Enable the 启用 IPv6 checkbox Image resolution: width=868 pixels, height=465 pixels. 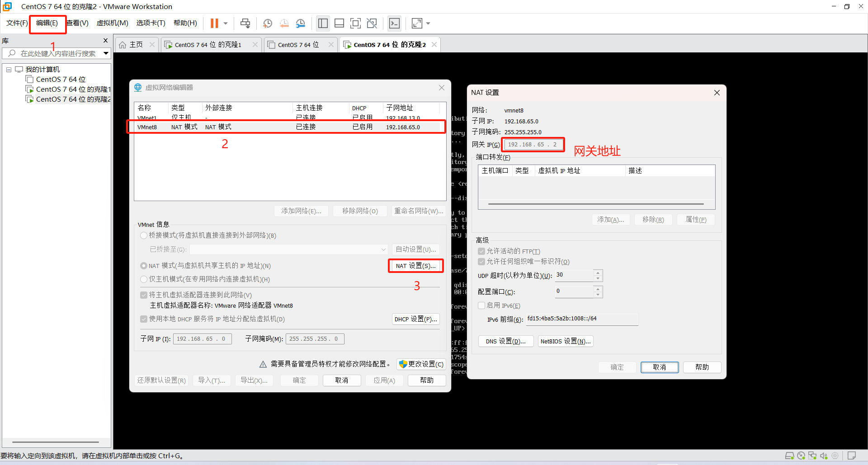click(x=481, y=305)
